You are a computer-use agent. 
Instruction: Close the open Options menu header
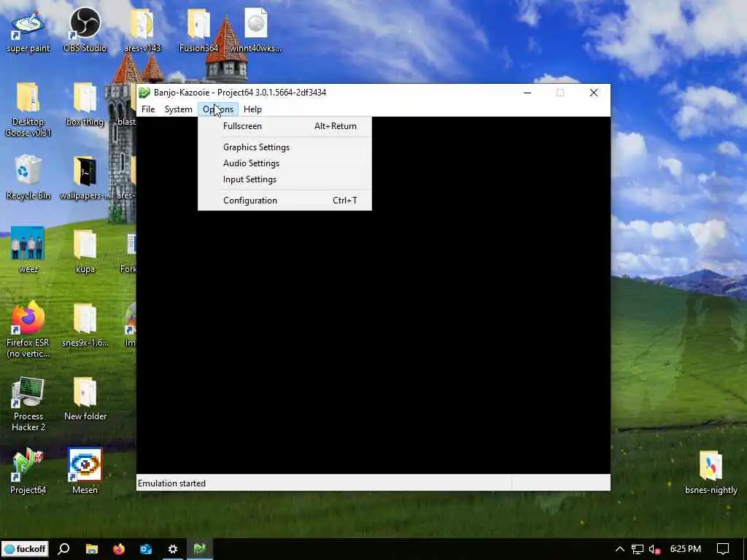[217, 109]
